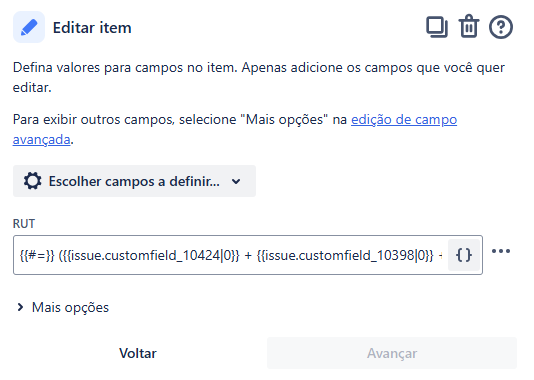Expand the Mais opções section
The width and height of the screenshot is (534, 380).
(63, 307)
